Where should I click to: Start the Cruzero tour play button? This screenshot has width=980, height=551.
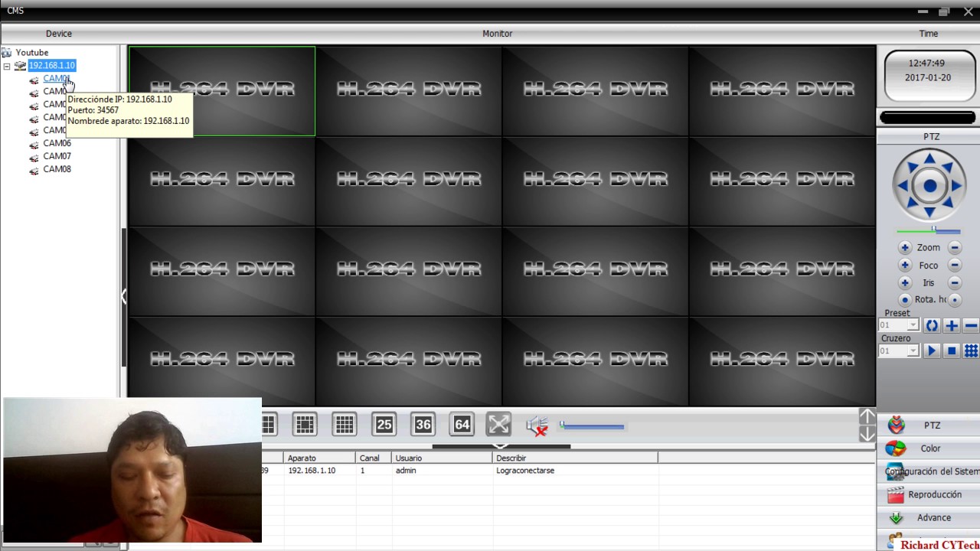coord(932,350)
